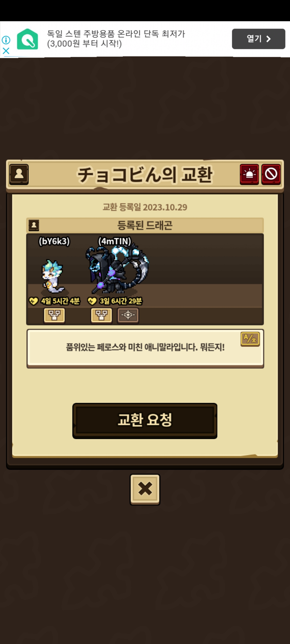View the family tree of dragon 4mTIN
This screenshot has height=644, width=290.
pos(101,315)
